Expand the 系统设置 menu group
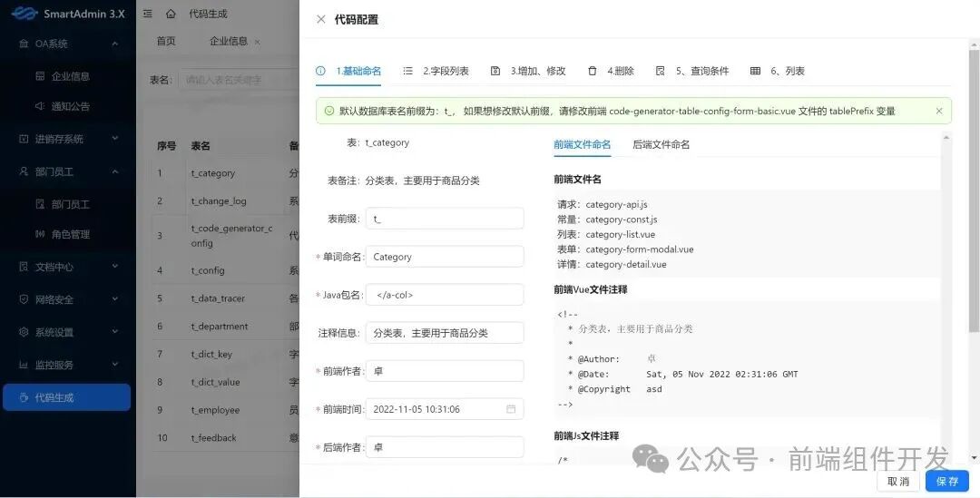The height and width of the screenshot is (498, 980). [x=115, y=332]
